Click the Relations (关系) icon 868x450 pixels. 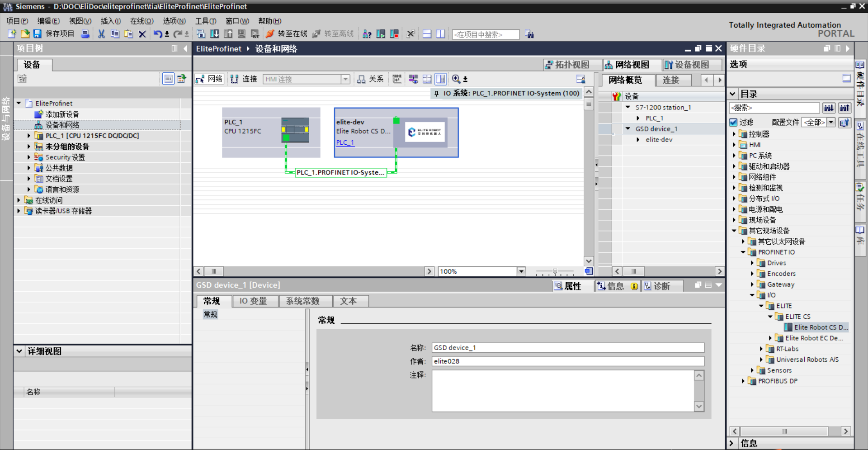pos(361,79)
